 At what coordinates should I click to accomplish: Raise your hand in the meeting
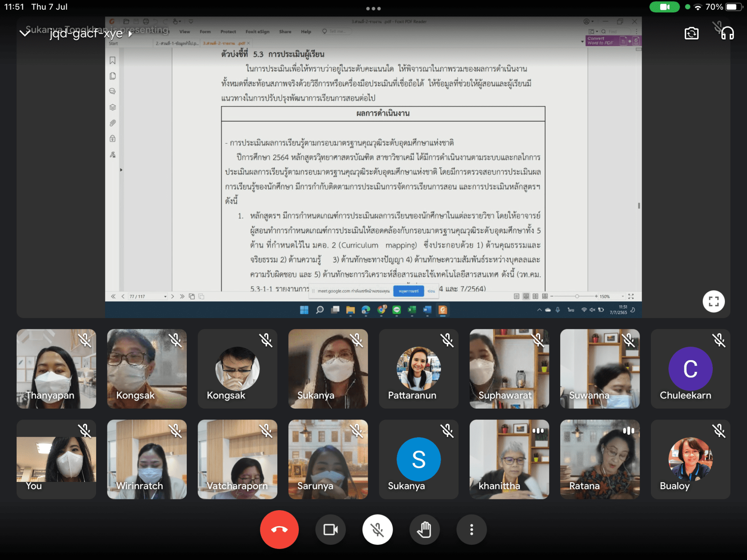(x=424, y=529)
